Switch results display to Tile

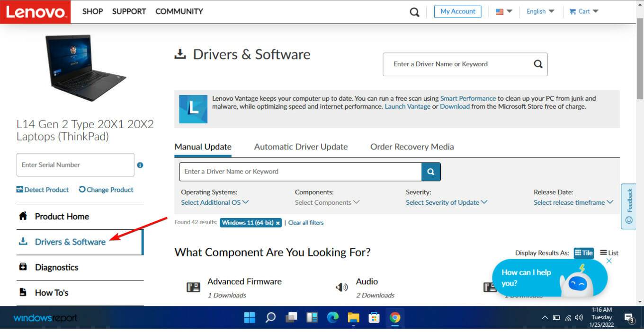[x=584, y=253]
